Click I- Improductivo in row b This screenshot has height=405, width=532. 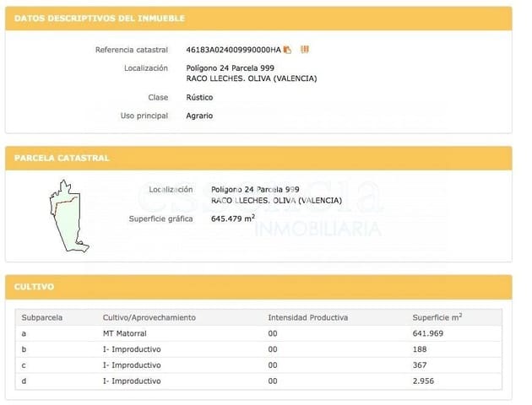coord(132,349)
